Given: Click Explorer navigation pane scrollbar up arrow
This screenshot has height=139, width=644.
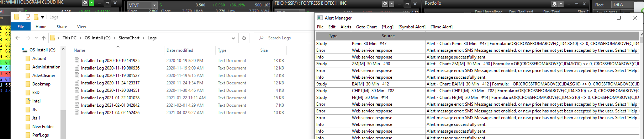Looking at the screenshot, I should click(63, 49).
